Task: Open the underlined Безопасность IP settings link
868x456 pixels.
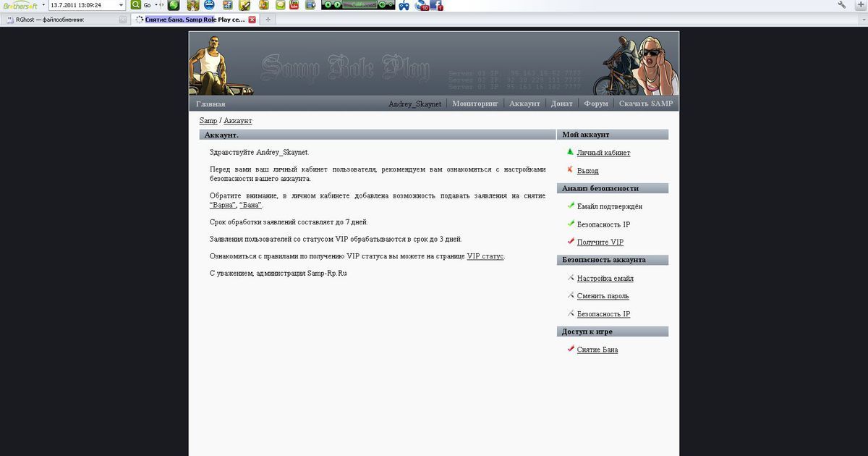Action: pyautogui.click(x=603, y=314)
